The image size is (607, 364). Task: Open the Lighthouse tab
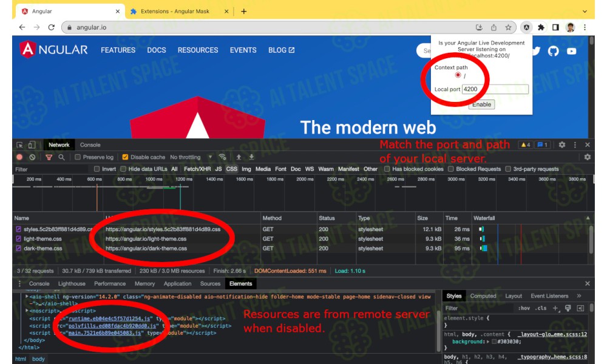pos(72,283)
